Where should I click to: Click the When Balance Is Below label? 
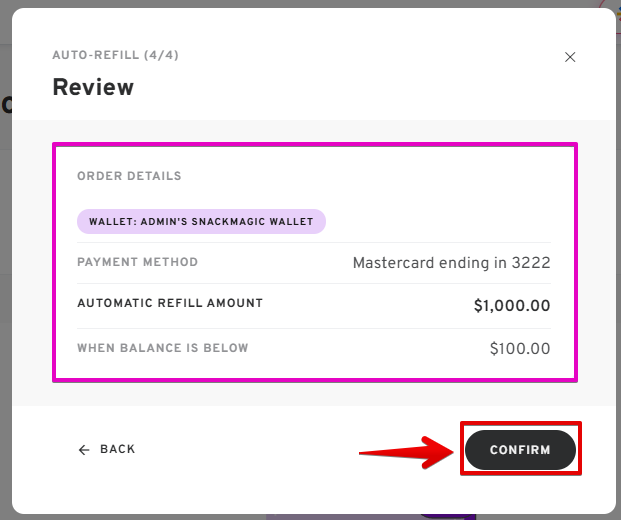162,348
